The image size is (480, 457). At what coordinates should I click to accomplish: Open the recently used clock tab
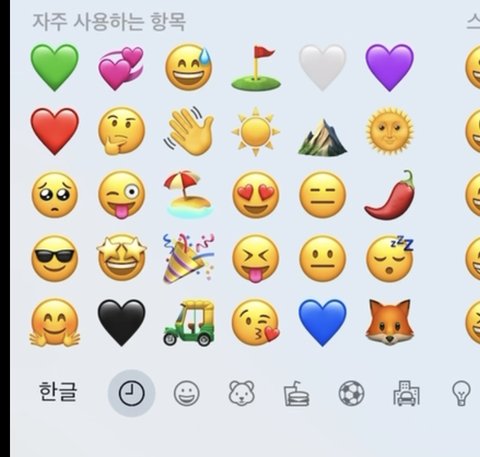click(x=132, y=393)
